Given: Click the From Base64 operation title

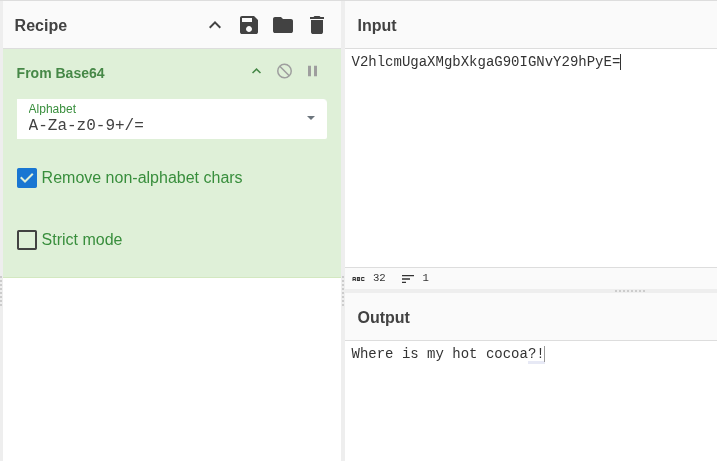Looking at the screenshot, I should [x=60, y=73].
